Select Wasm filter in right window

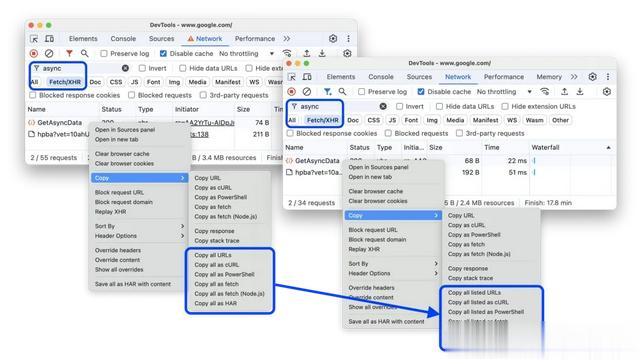(x=534, y=120)
